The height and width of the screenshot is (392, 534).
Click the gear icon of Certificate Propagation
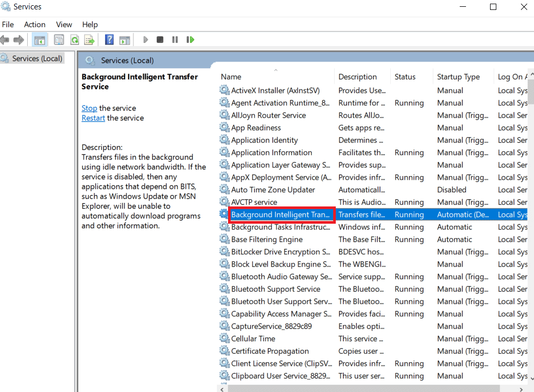(x=224, y=351)
